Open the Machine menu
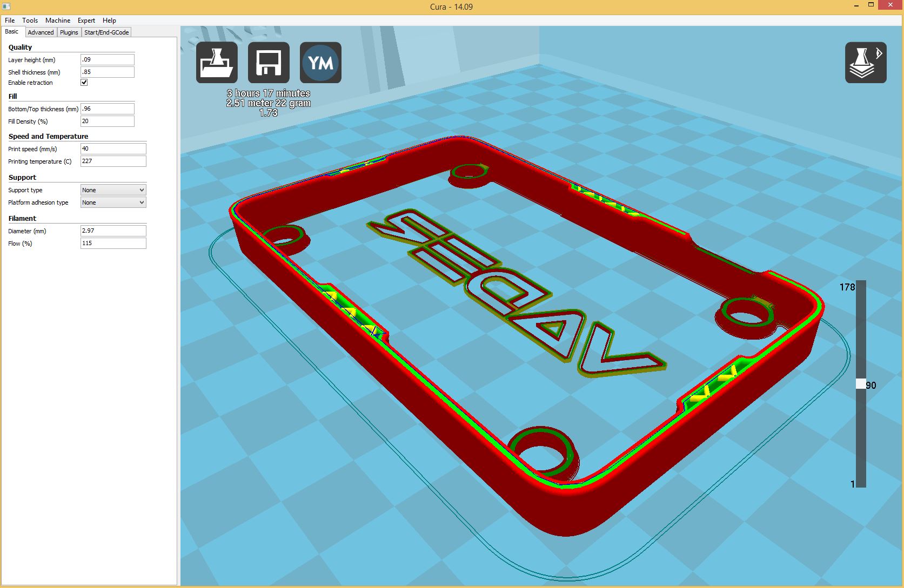Image resolution: width=904 pixels, height=588 pixels. pos(58,21)
